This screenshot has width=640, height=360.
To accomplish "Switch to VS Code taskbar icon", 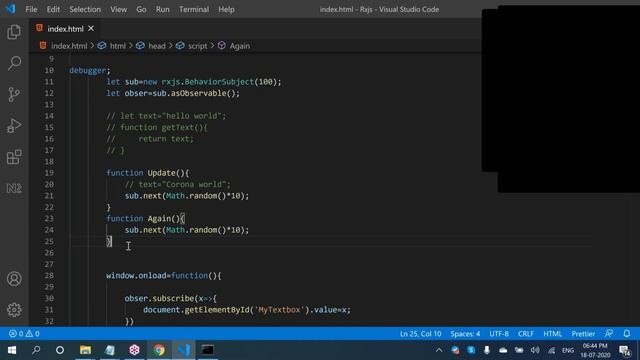I will (183, 350).
